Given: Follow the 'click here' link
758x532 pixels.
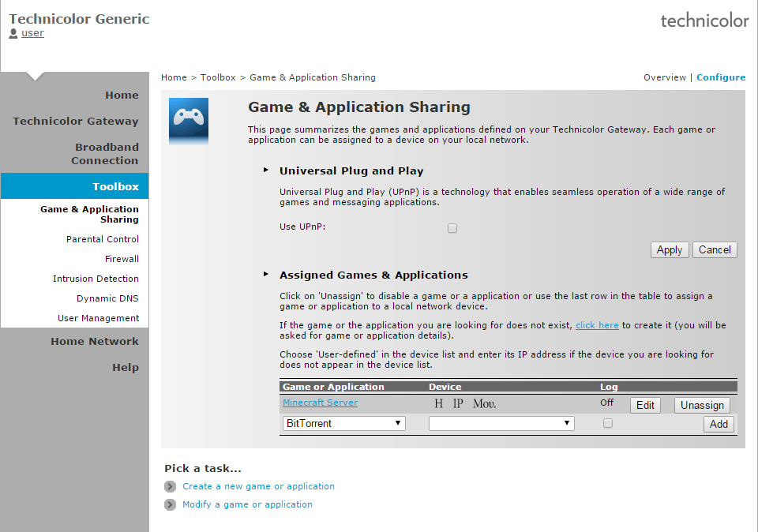Looking at the screenshot, I should (x=597, y=325).
